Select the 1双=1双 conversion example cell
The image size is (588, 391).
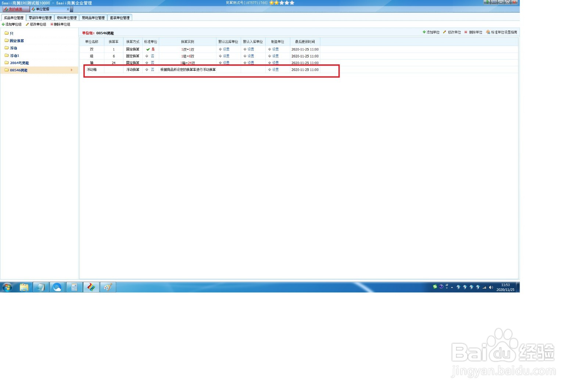pos(187,49)
